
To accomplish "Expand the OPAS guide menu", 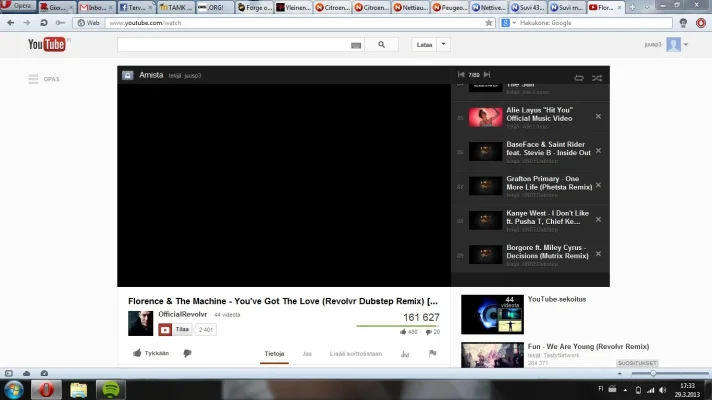I will coord(44,79).
